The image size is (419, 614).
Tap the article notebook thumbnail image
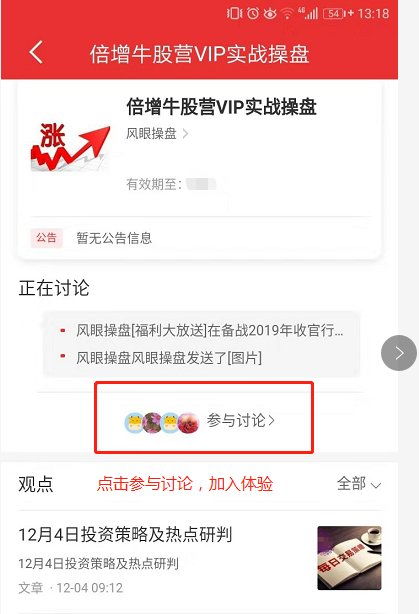point(349,558)
